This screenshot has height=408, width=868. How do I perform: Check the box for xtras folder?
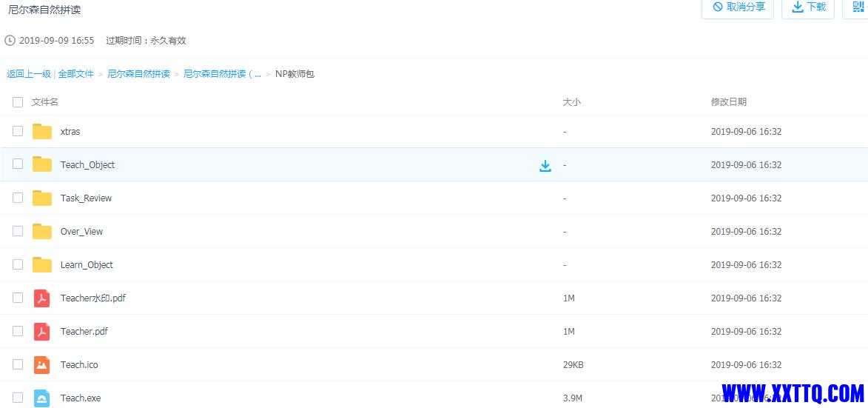pos(18,131)
